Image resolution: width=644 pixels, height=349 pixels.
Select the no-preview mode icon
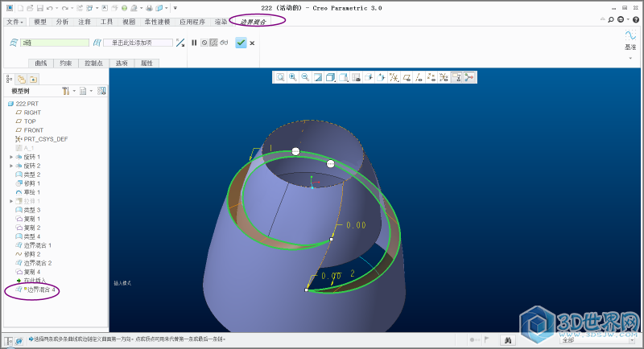pyautogui.click(x=204, y=43)
